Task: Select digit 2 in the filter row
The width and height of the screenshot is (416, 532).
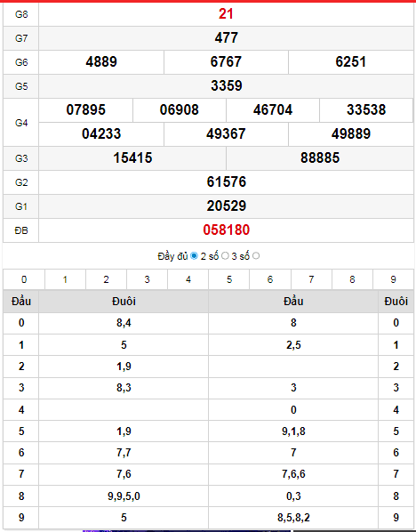Action: tap(106, 279)
